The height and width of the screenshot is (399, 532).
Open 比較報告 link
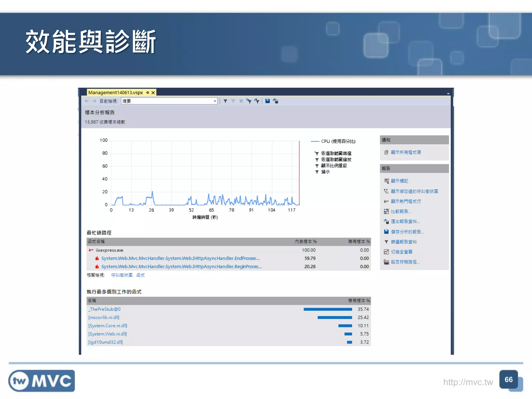[x=401, y=211]
